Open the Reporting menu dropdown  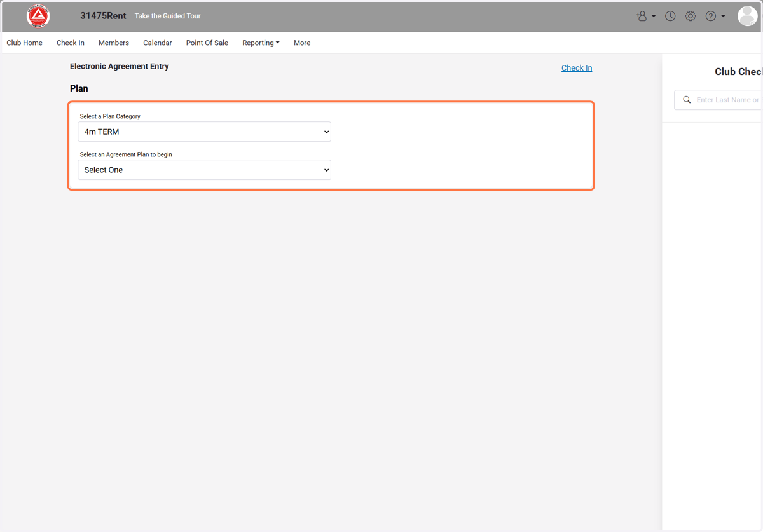click(261, 43)
